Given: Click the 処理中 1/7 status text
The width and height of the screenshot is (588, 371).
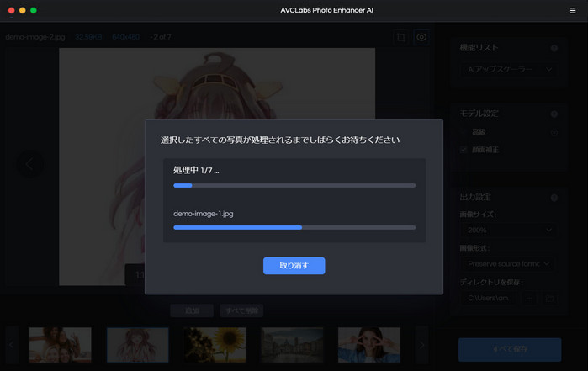Looking at the screenshot, I should click(196, 170).
